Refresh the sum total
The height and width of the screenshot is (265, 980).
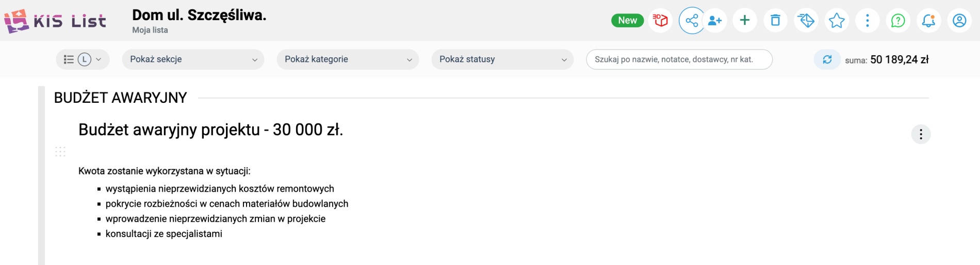pos(827,59)
